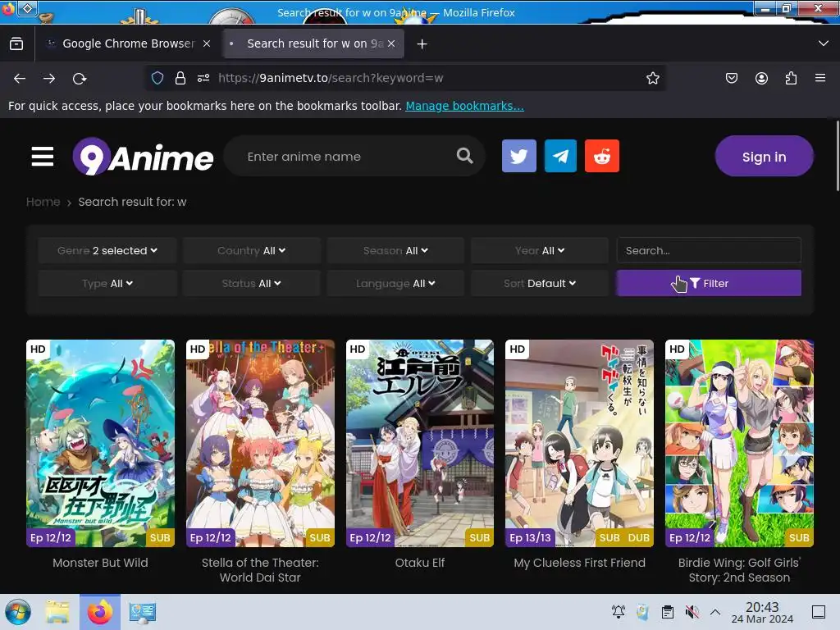Open the Reddit share button
840x630 pixels.
601,156
